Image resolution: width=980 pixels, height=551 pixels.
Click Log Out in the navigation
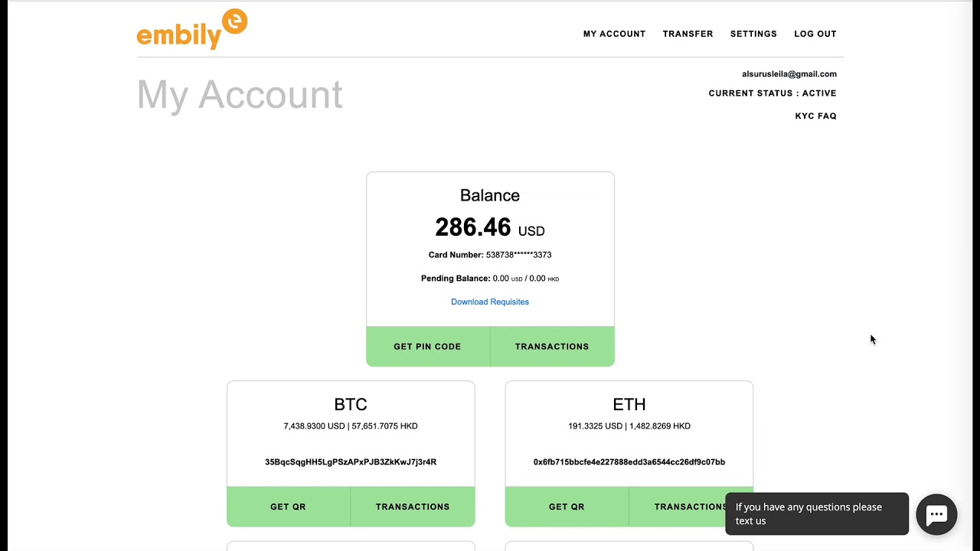click(815, 34)
